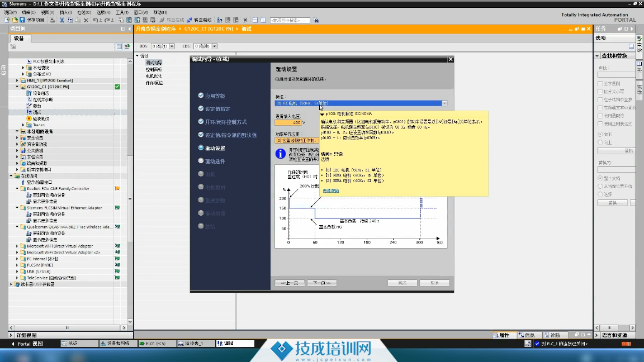
Task: Click the project tree horizontal scrollbar
Action: [67, 327]
